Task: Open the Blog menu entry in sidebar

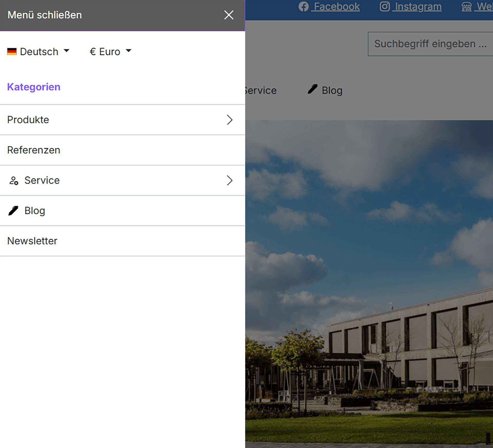Action: pos(122,211)
